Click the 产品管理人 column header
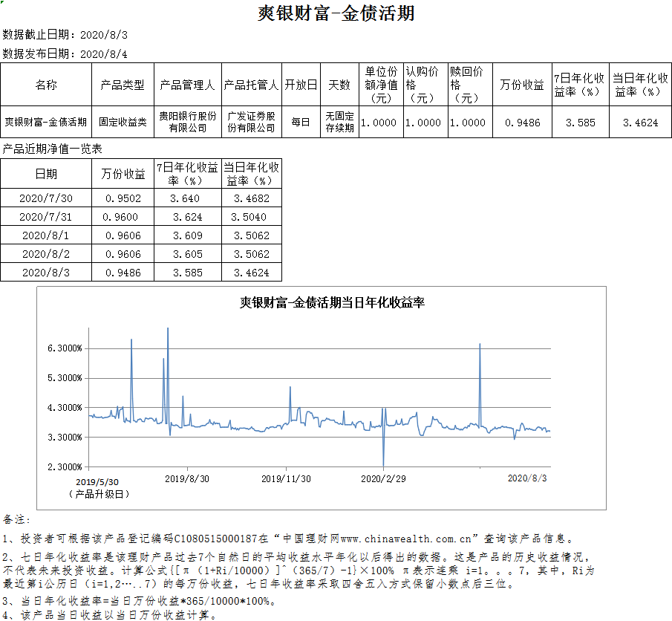Screen dimensions: 672x621 pos(187,85)
